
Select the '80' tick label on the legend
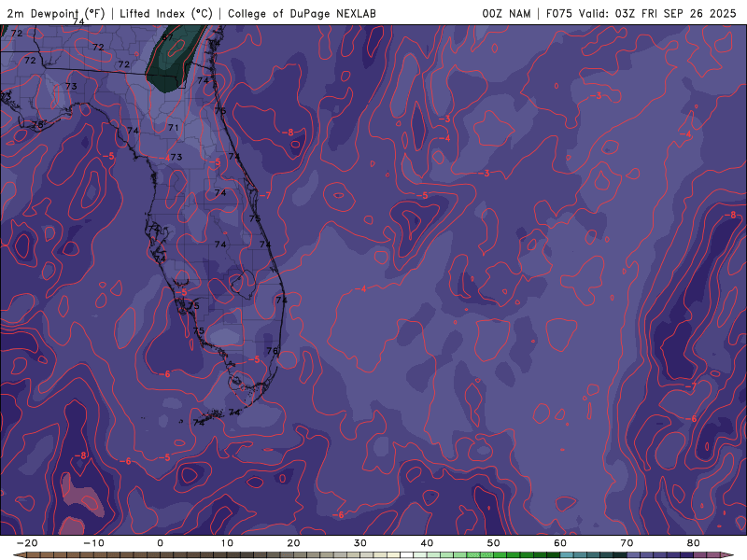[x=692, y=542]
